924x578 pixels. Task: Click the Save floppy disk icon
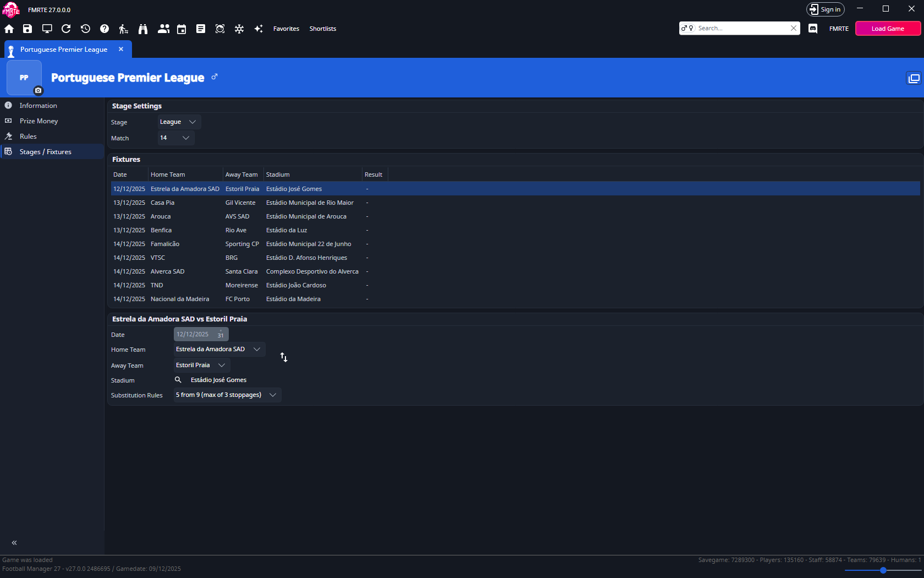pos(28,29)
